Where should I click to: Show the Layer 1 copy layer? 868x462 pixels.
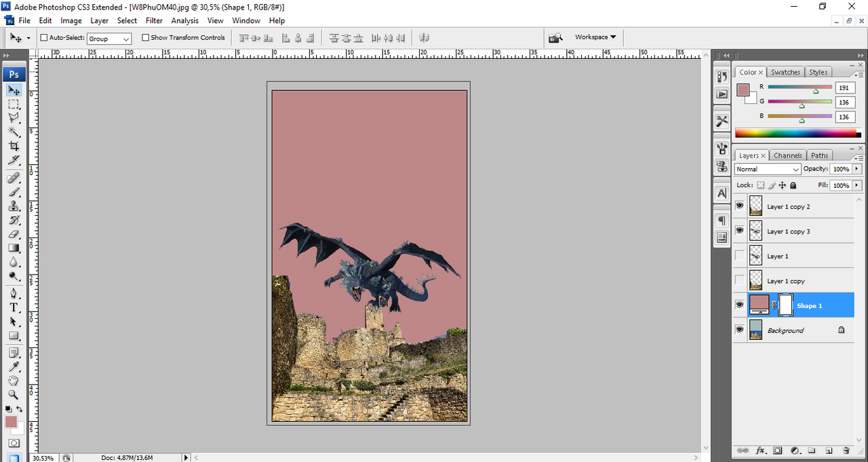[x=739, y=281]
